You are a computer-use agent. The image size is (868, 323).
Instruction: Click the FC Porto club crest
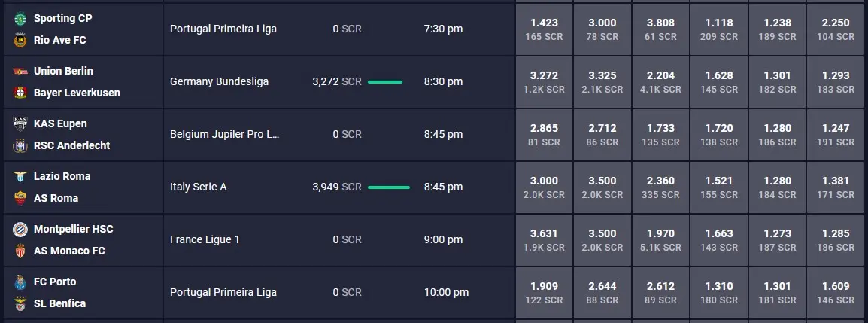click(20, 282)
